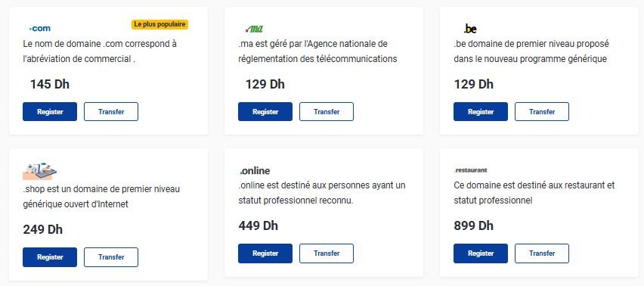This screenshot has height=286, width=644.
Task: Register a .restaurant domain
Action: coord(481,253)
